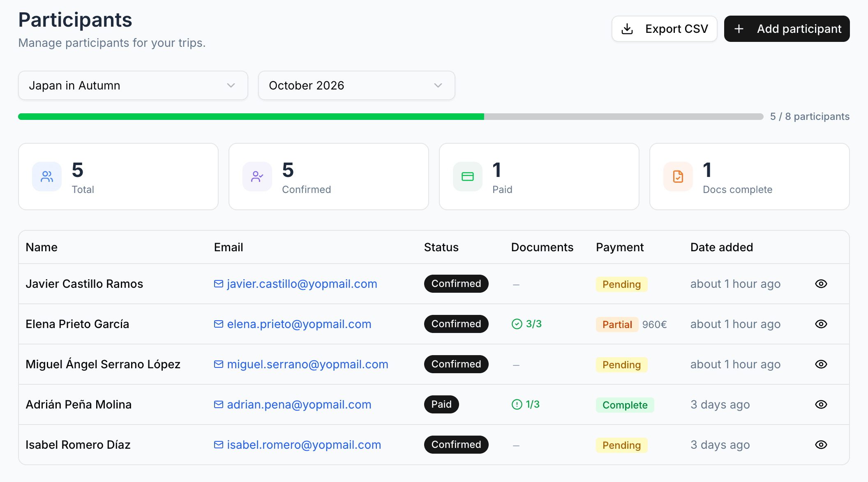Click the green check icon next to Elena's 3/3 documents

pos(517,324)
